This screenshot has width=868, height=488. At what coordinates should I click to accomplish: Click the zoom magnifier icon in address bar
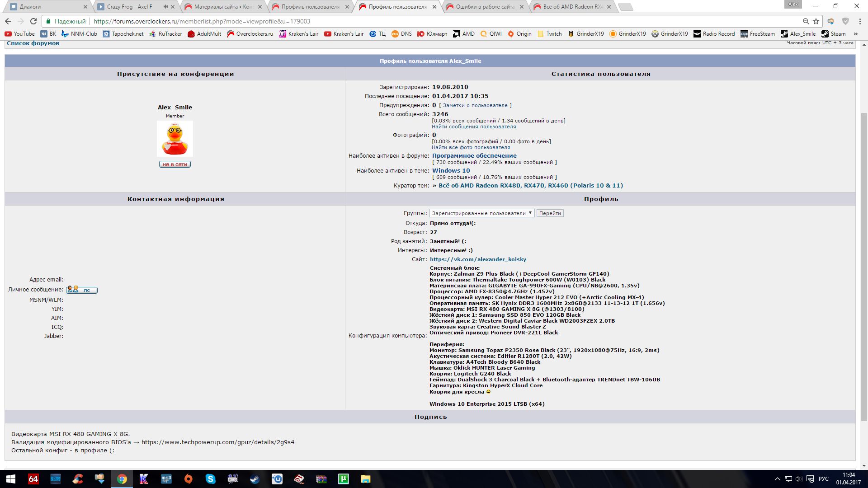click(806, 21)
